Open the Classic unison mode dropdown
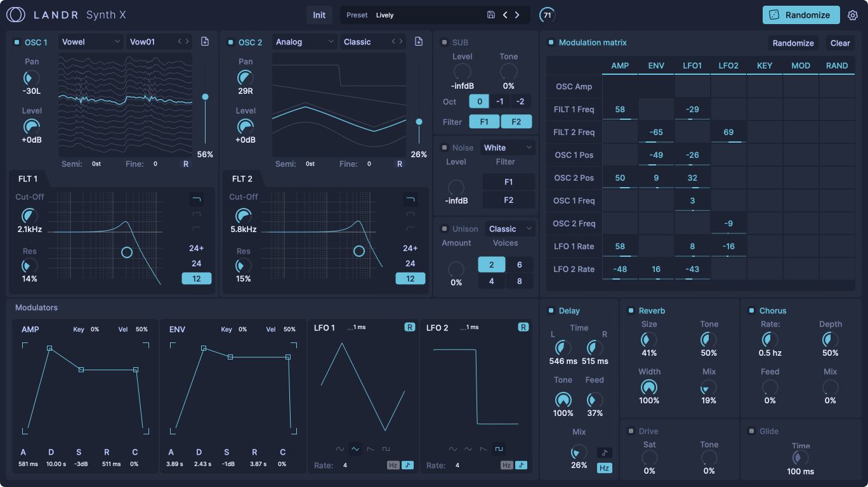 click(509, 228)
